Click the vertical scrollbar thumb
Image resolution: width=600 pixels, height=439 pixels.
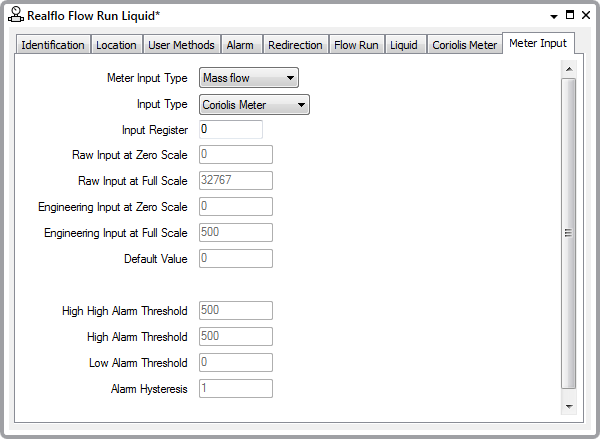(x=569, y=233)
